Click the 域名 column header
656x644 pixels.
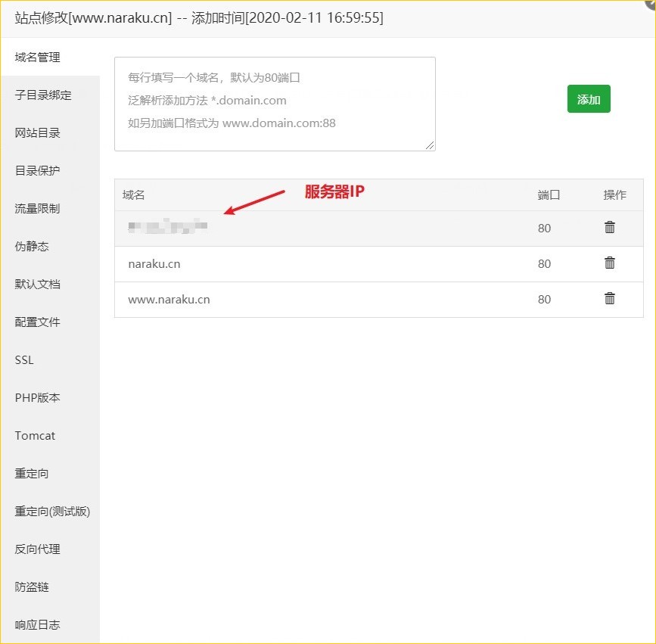tap(133, 194)
